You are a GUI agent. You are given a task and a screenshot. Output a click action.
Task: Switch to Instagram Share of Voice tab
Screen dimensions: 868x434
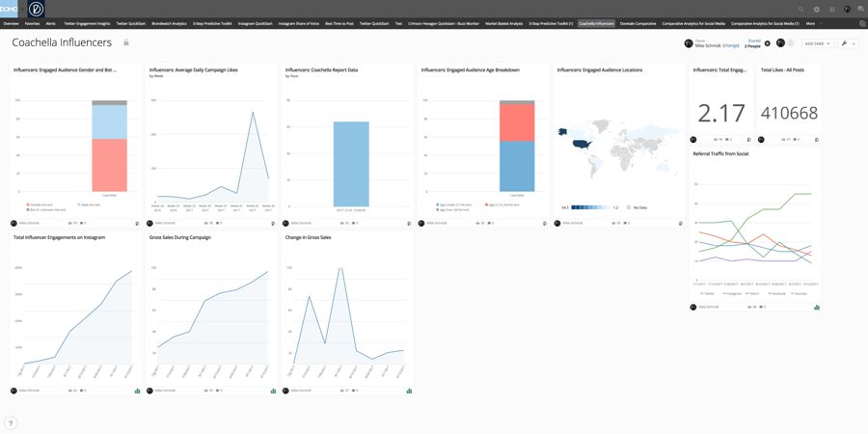pos(298,24)
